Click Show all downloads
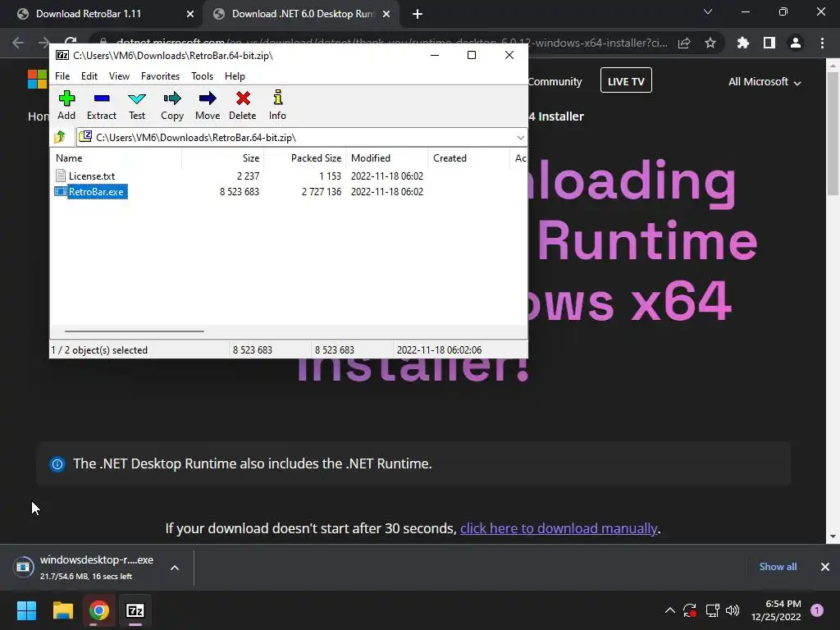The width and height of the screenshot is (840, 630). pos(778,567)
